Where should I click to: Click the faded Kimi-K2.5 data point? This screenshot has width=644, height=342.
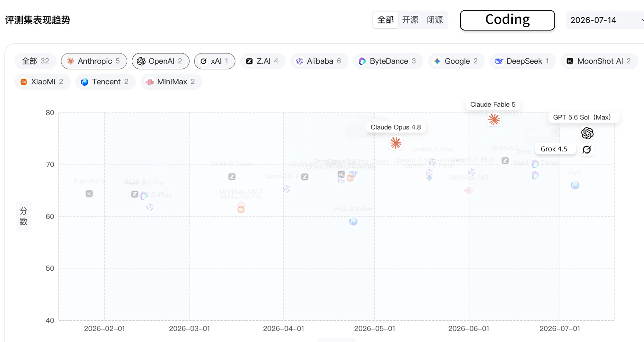point(89,194)
